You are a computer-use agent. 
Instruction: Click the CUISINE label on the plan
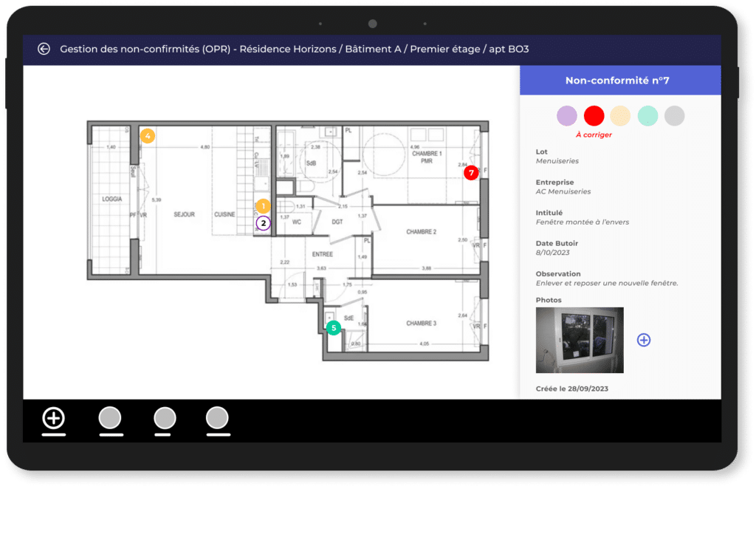coord(224,214)
